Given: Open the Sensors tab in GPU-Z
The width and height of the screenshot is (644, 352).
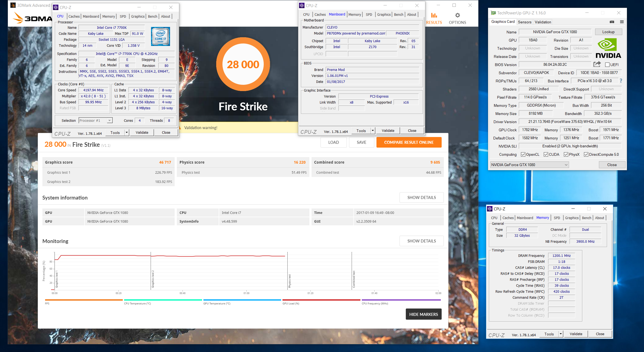Looking at the screenshot, I should [x=524, y=22].
